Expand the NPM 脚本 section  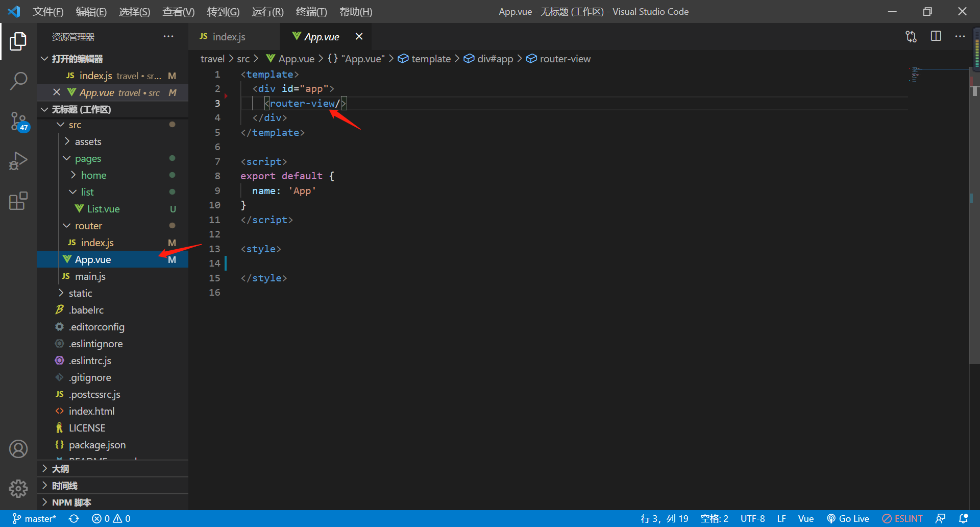(x=112, y=502)
